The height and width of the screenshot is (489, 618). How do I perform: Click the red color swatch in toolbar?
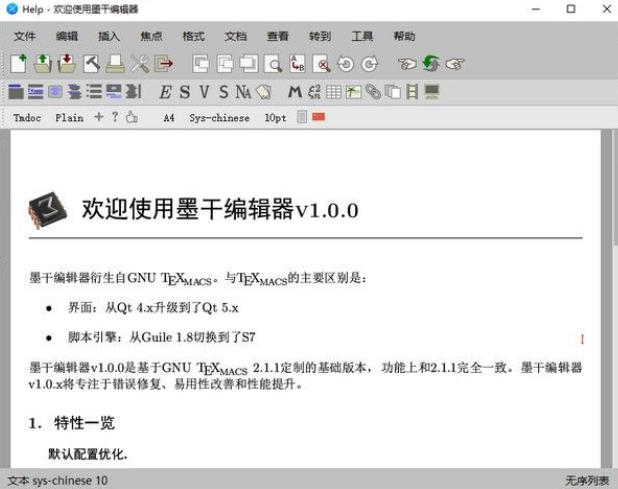point(319,117)
